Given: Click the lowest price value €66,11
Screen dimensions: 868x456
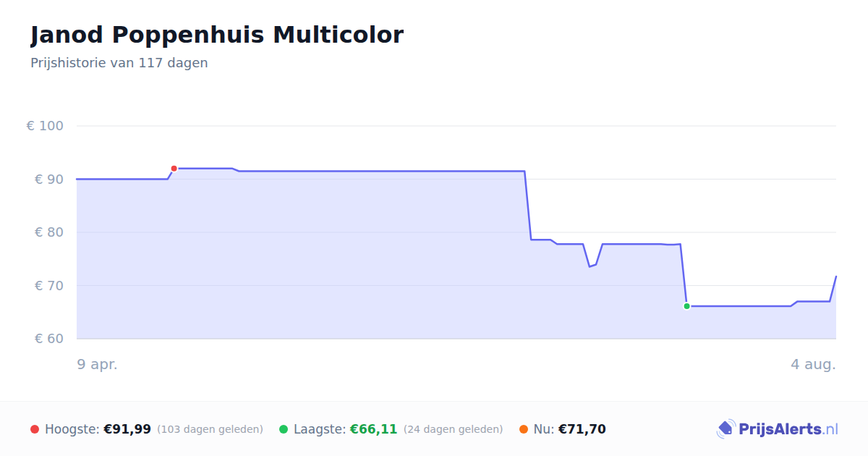Looking at the screenshot, I should pyautogui.click(x=374, y=429).
